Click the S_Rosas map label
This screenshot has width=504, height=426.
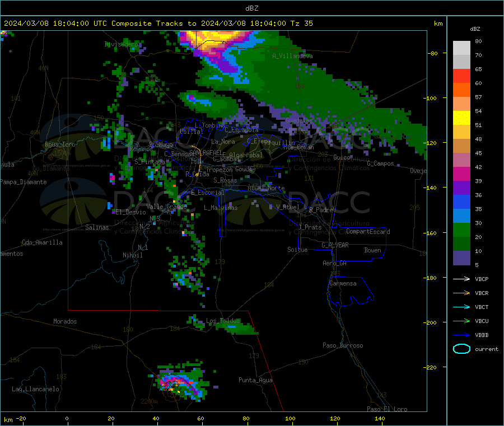tap(225, 180)
